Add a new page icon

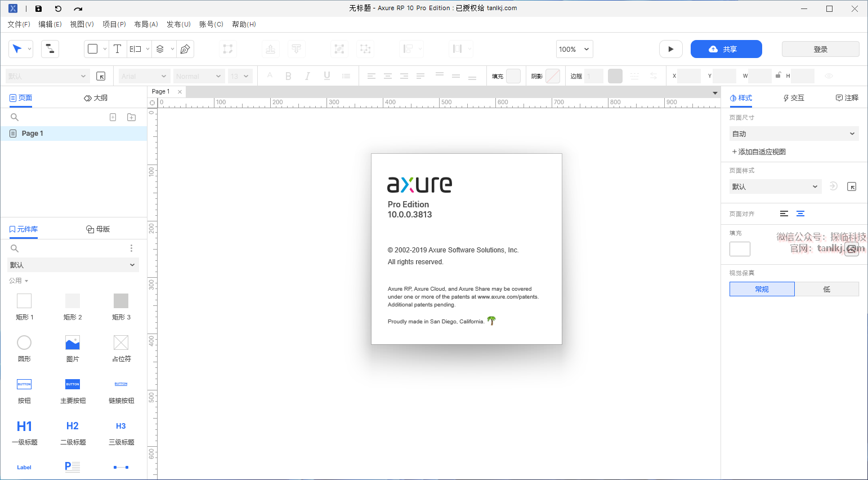(x=113, y=117)
